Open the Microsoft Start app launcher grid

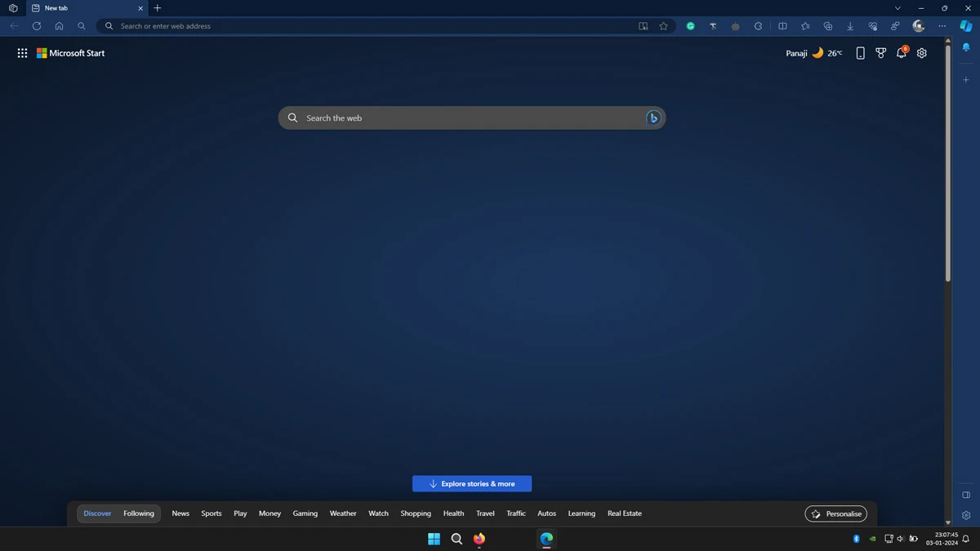[22, 53]
